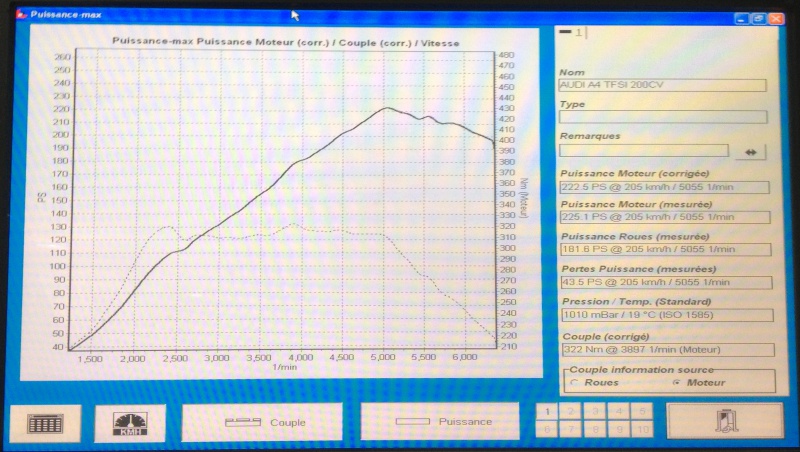Click the KMH speedometer icon button
The height and width of the screenshot is (452, 800).
point(130,423)
